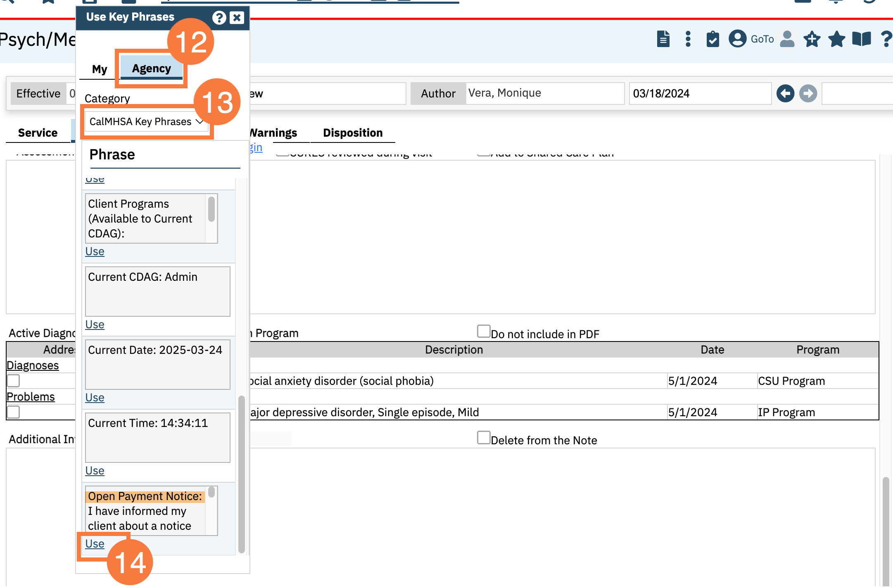Screen dimensions: 893x588
Task: Check Delete from the Note
Action: (x=483, y=437)
